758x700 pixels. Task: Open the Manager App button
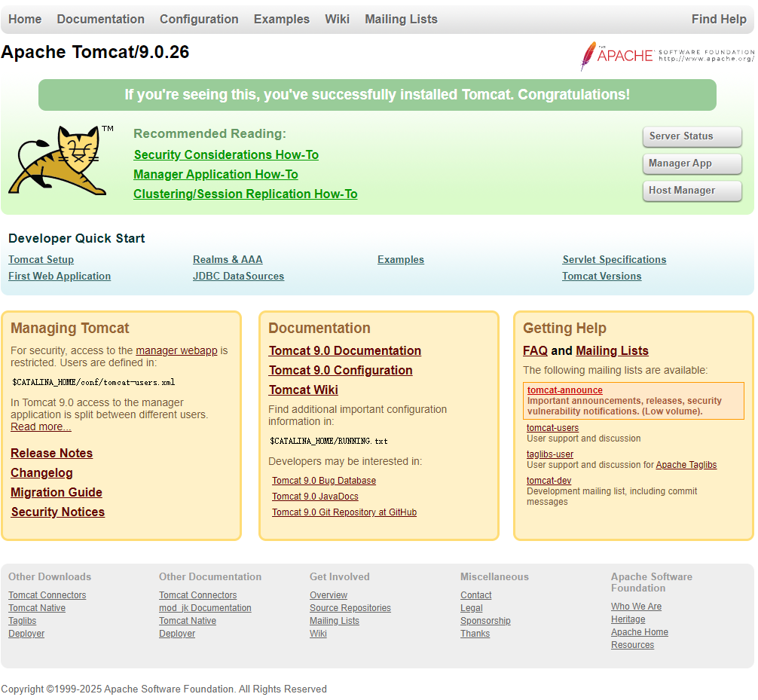tap(692, 164)
